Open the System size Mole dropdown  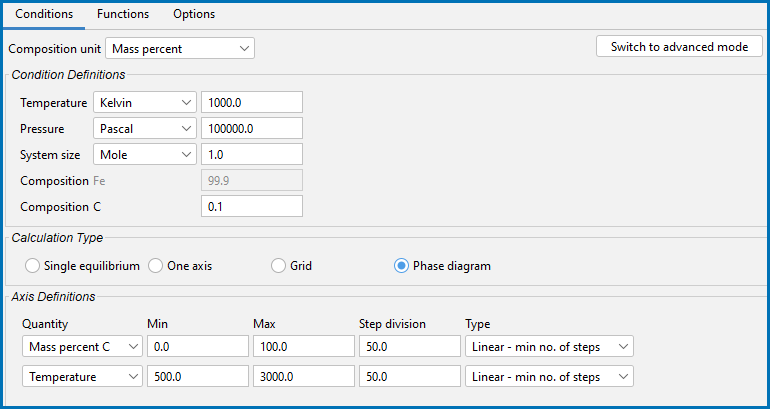tap(144, 155)
